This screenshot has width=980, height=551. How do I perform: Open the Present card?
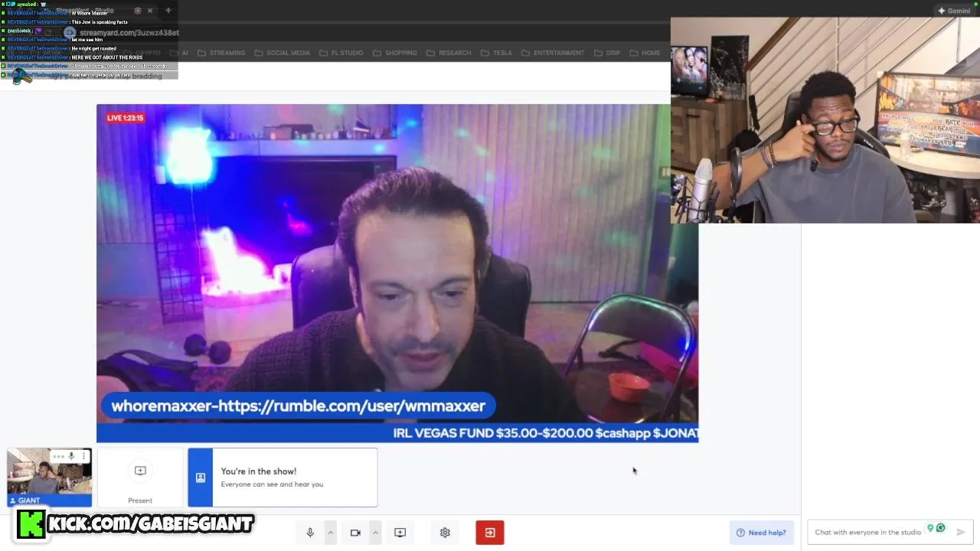pyautogui.click(x=140, y=478)
